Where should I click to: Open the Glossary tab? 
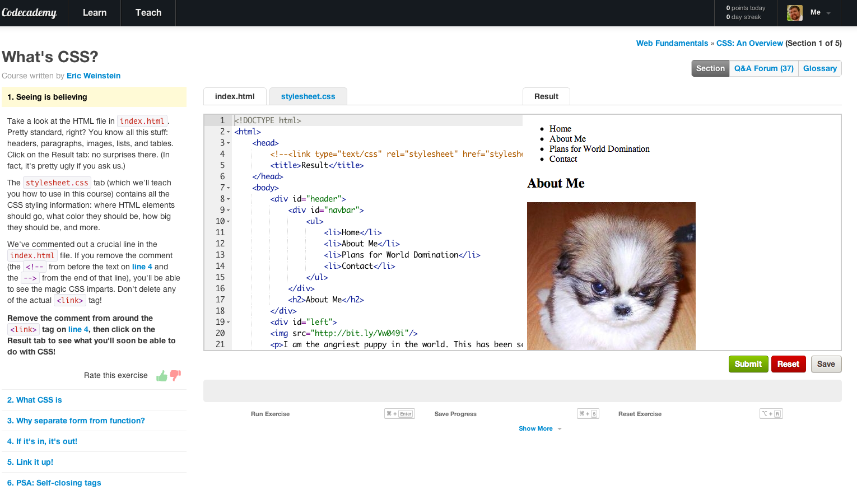[820, 68]
